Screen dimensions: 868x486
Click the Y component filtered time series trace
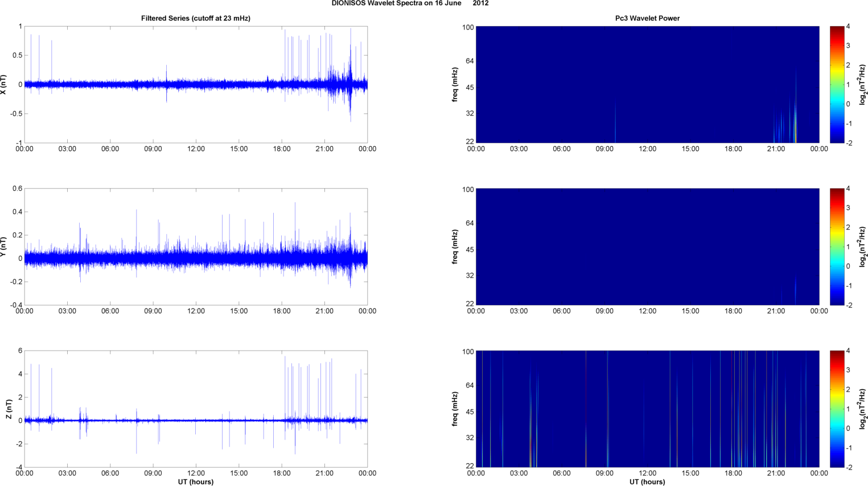click(x=196, y=258)
